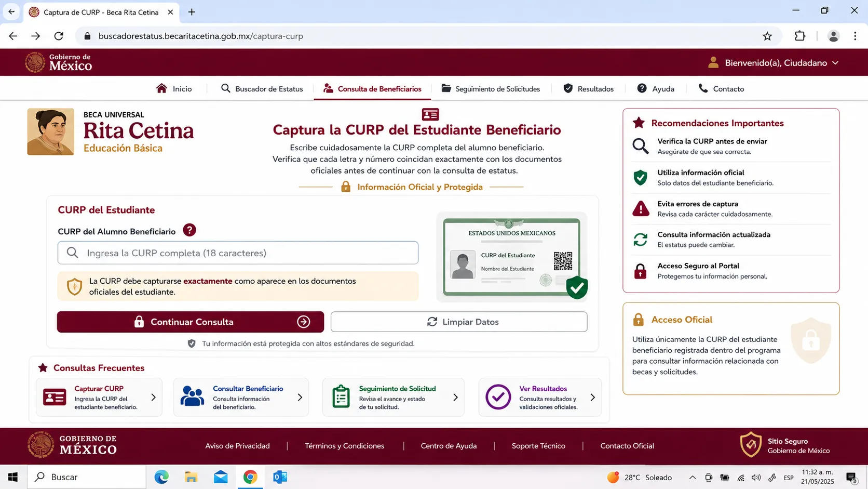This screenshot has width=868, height=489.
Task: Click the Gobierno de México header logo
Action: (59, 62)
